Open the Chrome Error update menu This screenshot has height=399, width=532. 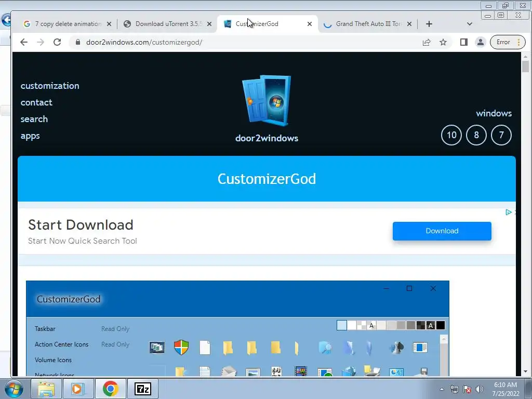click(x=508, y=42)
